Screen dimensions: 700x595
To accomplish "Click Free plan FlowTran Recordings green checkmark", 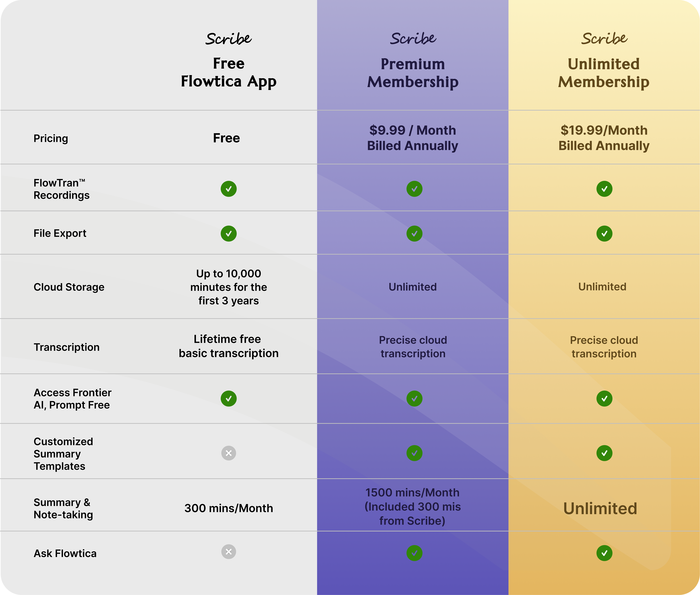I will (228, 189).
